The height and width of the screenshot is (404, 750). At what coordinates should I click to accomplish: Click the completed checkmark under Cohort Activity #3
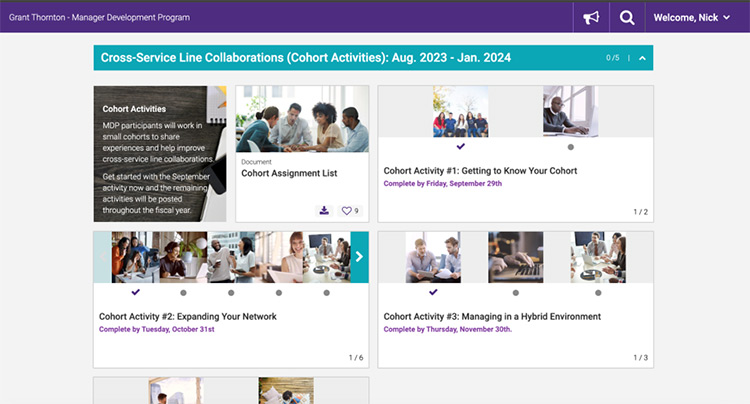(x=433, y=293)
